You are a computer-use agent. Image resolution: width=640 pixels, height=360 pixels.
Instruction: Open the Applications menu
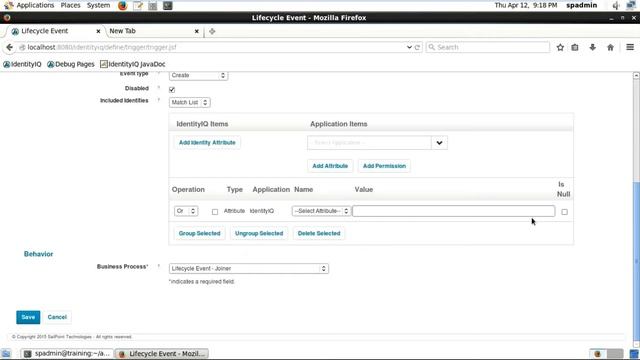(x=35, y=5)
